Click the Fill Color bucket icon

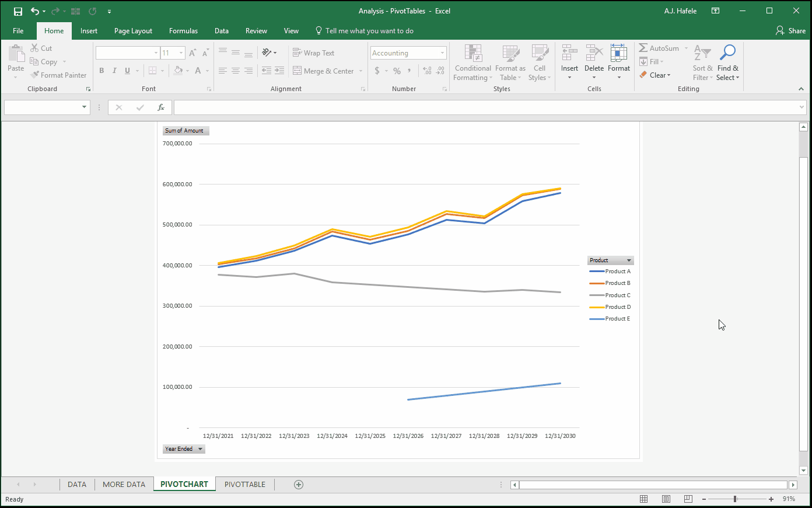click(178, 71)
